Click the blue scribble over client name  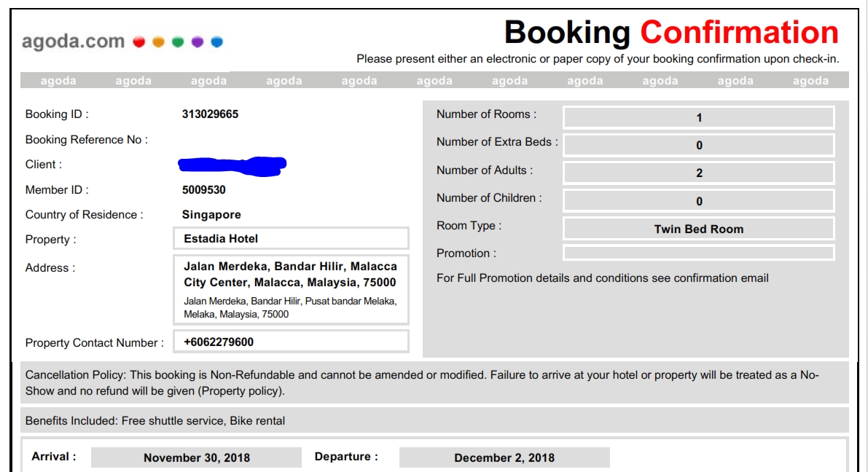[232, 165]
